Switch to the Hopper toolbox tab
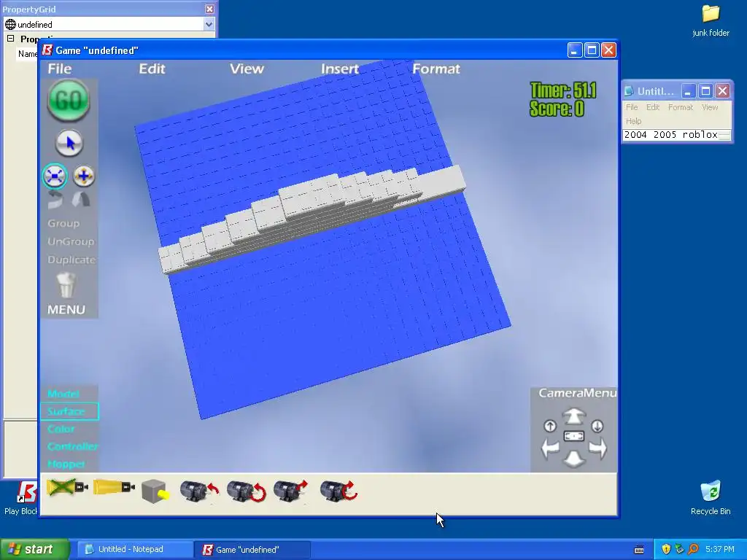 pyautogui.click(x=66, y=464)
